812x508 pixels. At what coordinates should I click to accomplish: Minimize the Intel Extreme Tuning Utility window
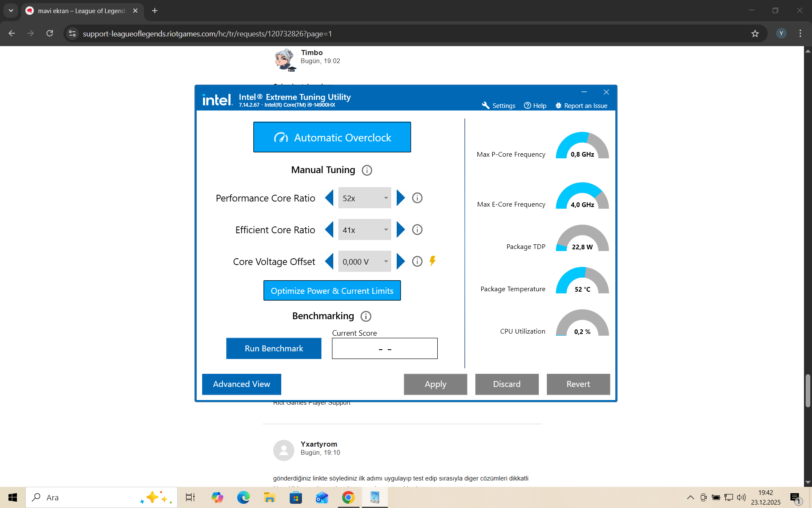tap(584, 92)
